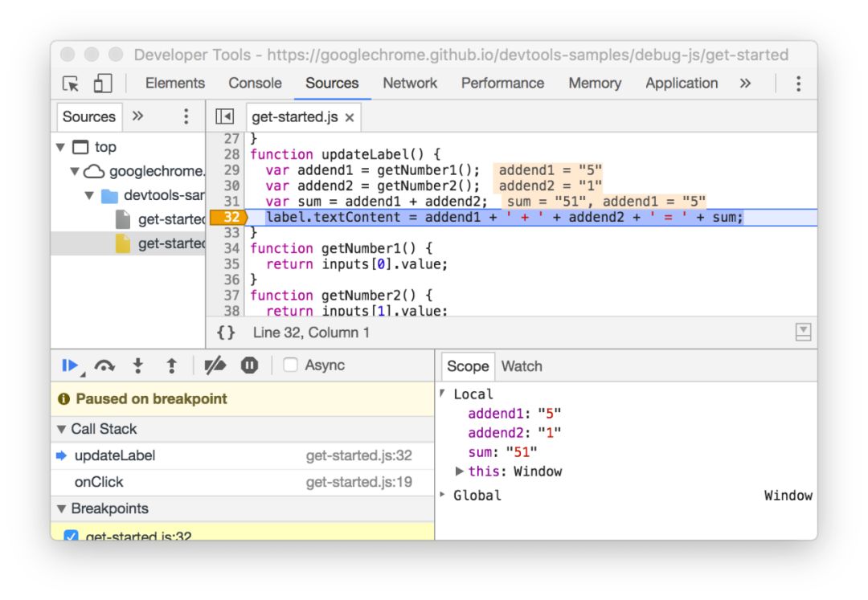Image resolution: width=868 pixels, height=600 pixels.
Task: Step into next function call
Action: tap(138, 365)
